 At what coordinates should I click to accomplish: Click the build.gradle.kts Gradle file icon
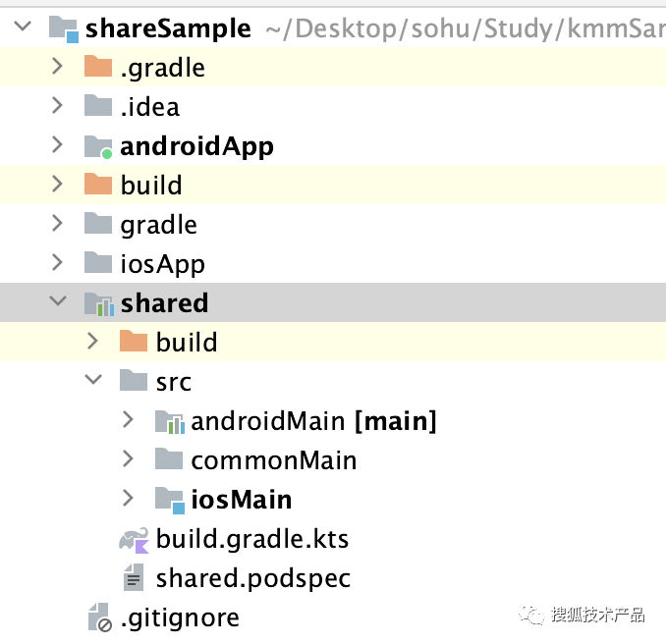coord(133,539)
